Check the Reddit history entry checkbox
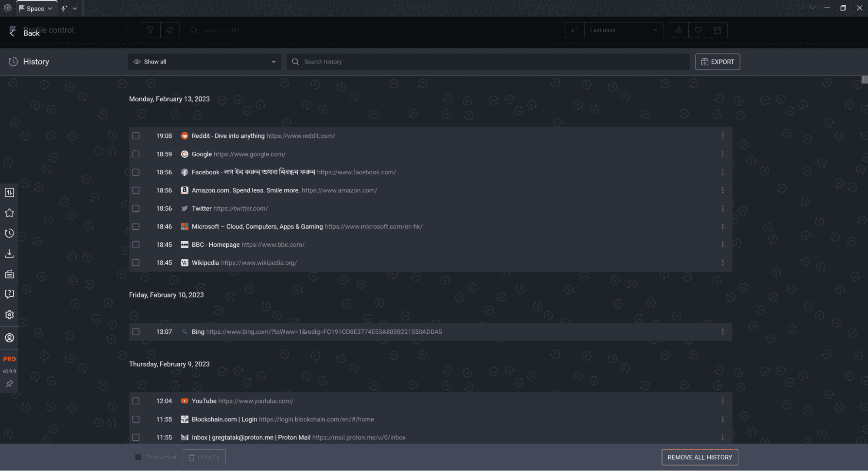The width and height of the screenshot is (868, 471). tap(136, 136)
